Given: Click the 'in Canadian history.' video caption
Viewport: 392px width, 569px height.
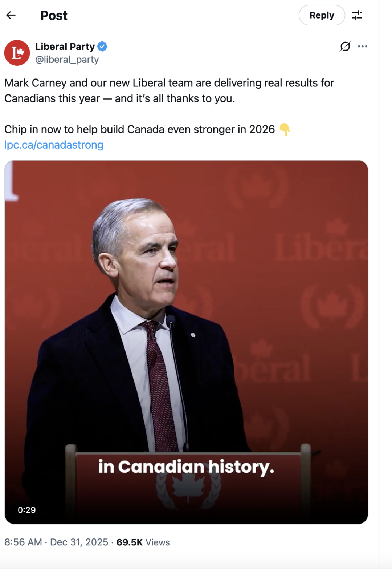Looking at the screenshot, I should click(186, 467).
